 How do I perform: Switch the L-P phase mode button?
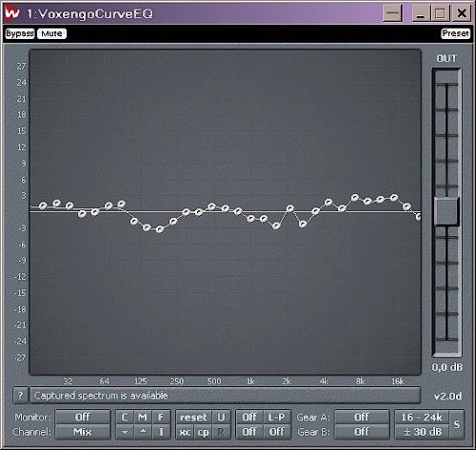pos(277,417)
